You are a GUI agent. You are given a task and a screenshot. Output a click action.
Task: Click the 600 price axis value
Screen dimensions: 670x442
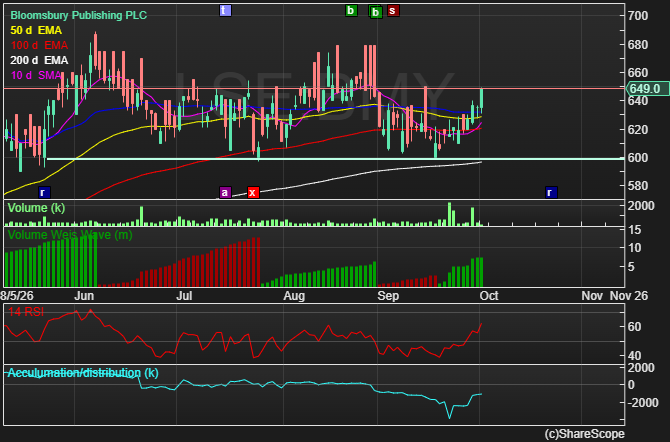tap(638, 158)
